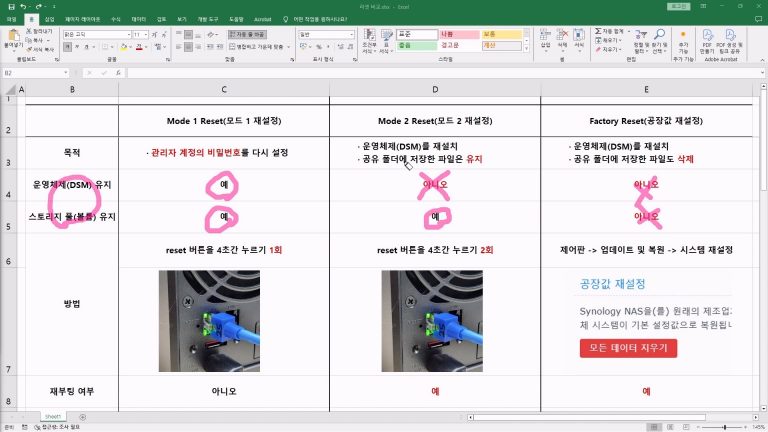The image size is (768, 432).
Task: Click the Increase Indent icon
Action: pyautogui.click(x=219, y=47)
